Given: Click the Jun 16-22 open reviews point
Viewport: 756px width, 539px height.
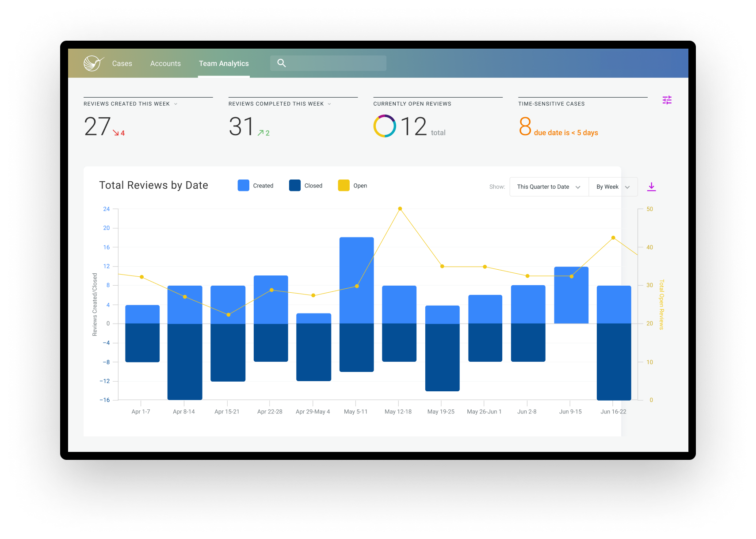Looking at the screenshot, I should click(x=613, y=238).
